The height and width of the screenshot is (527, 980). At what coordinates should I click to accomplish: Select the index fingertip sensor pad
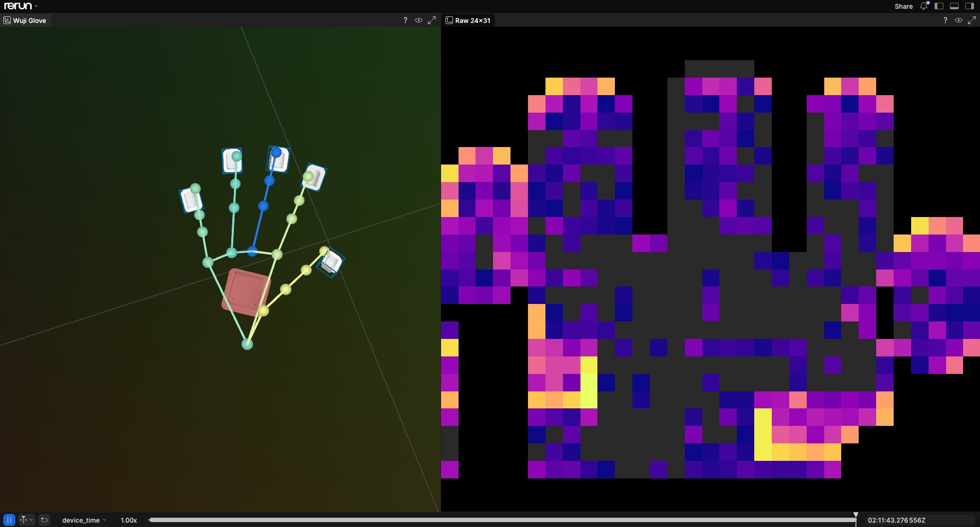point(314,177)
